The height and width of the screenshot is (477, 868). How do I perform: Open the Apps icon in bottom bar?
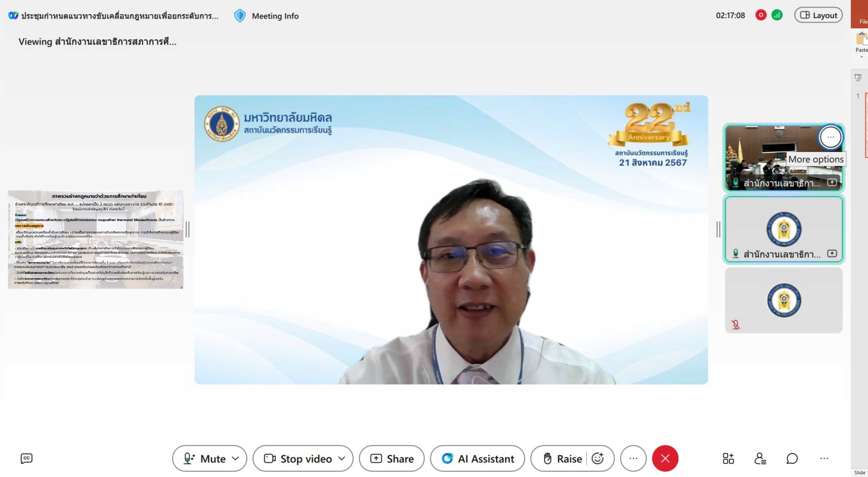[728, 458]
